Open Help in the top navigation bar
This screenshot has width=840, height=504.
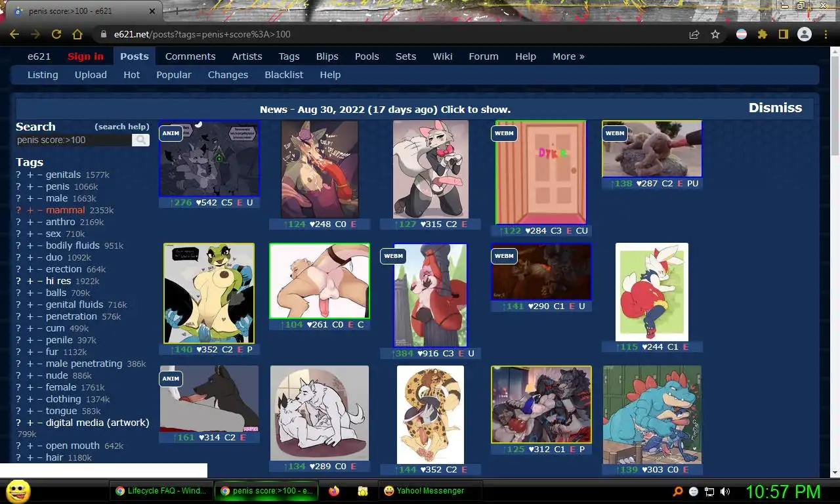[526, 56]
